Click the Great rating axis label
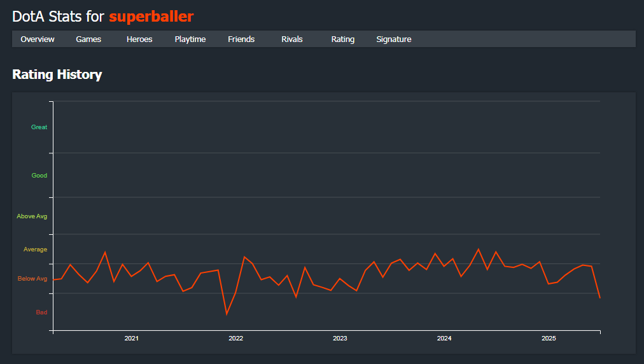The image size is (644, 364). [x=39, y=127]
